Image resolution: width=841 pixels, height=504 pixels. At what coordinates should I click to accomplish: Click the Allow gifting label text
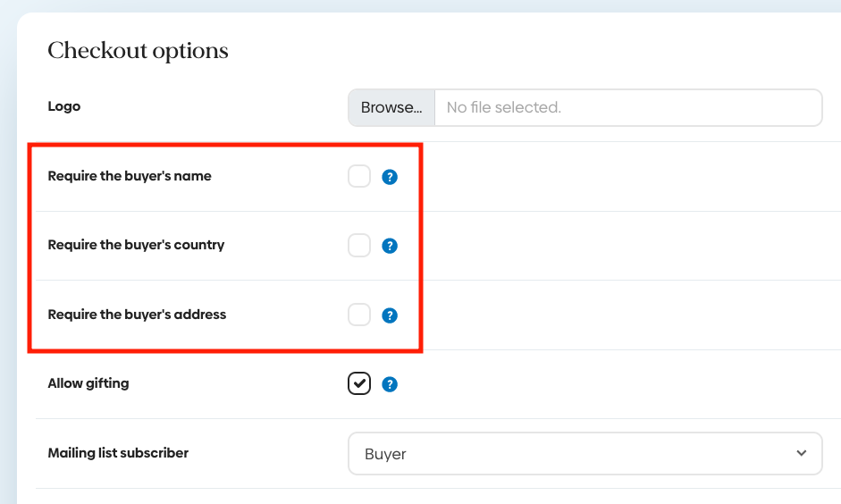88,383
